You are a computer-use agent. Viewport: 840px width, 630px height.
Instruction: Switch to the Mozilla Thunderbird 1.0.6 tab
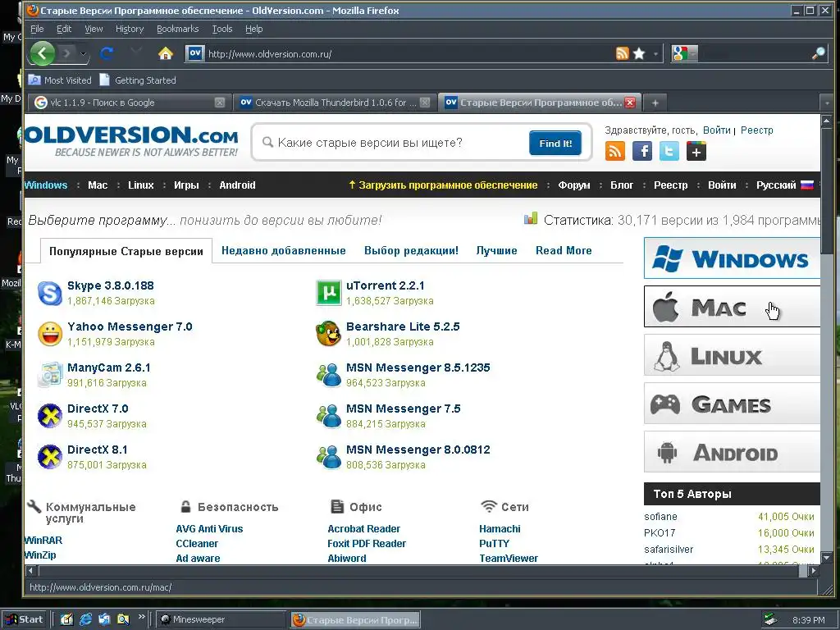[335, 103]
